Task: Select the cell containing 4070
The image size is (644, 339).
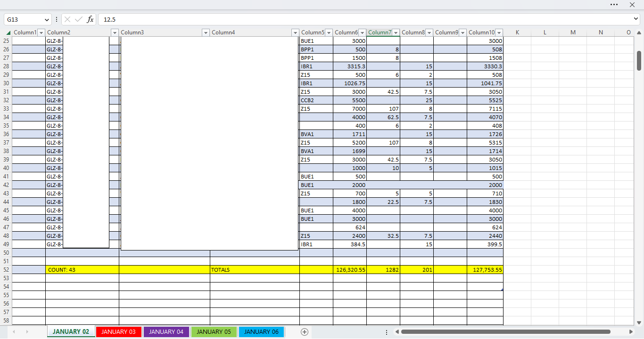Action: 485,117
